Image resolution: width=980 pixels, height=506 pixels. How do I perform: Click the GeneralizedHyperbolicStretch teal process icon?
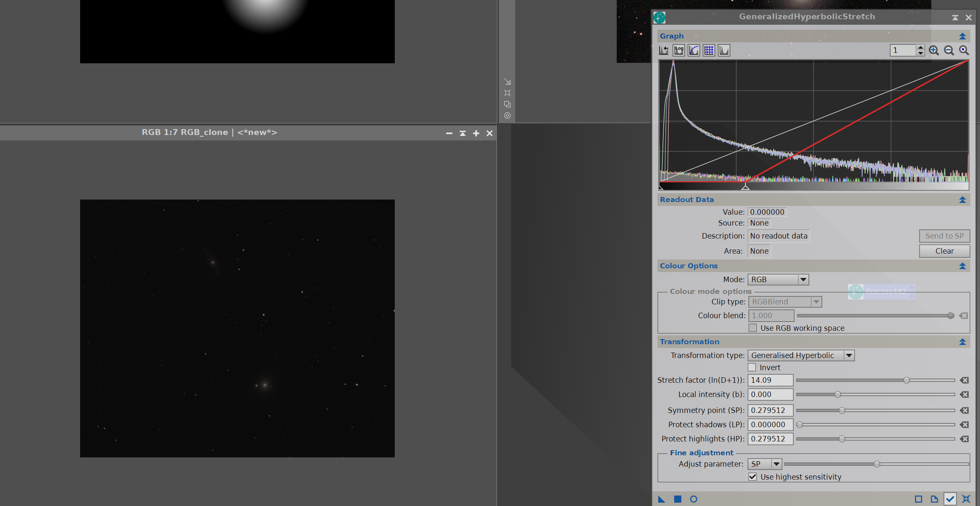659,17
